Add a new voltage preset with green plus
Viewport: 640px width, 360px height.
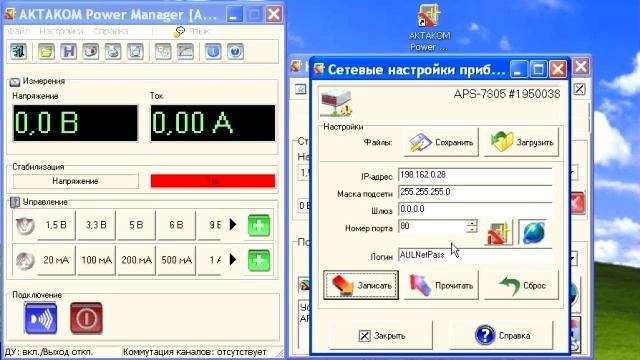[x=259, y=225]
